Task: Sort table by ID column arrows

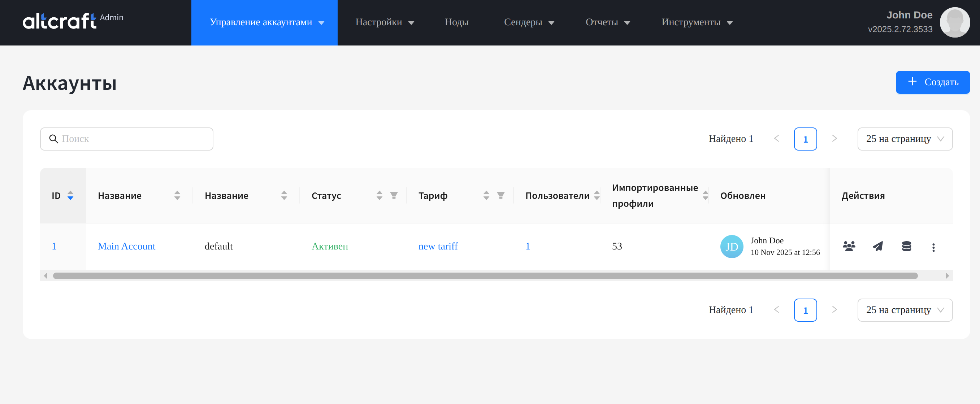Action: tap(70, 196)
